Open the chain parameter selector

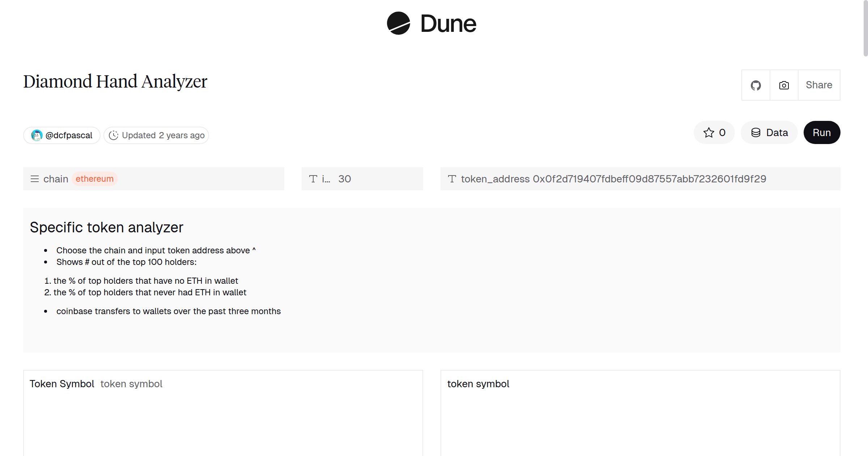[x=154, y=178]
